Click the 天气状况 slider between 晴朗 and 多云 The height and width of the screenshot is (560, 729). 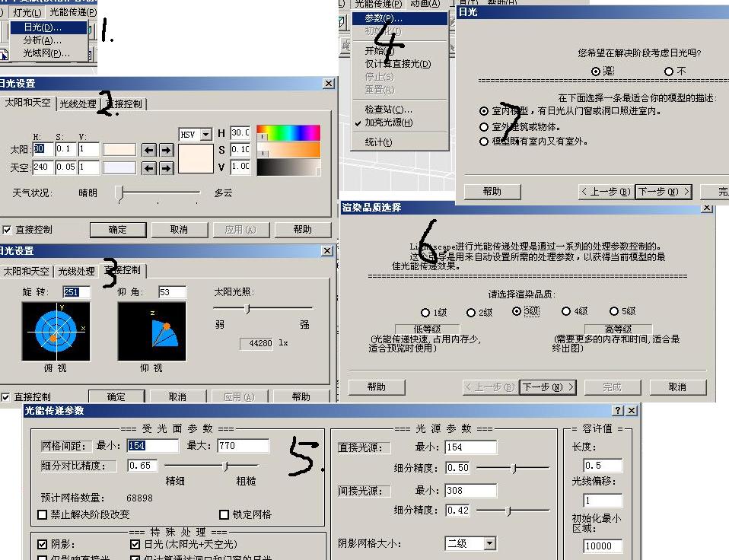point(158,192)
